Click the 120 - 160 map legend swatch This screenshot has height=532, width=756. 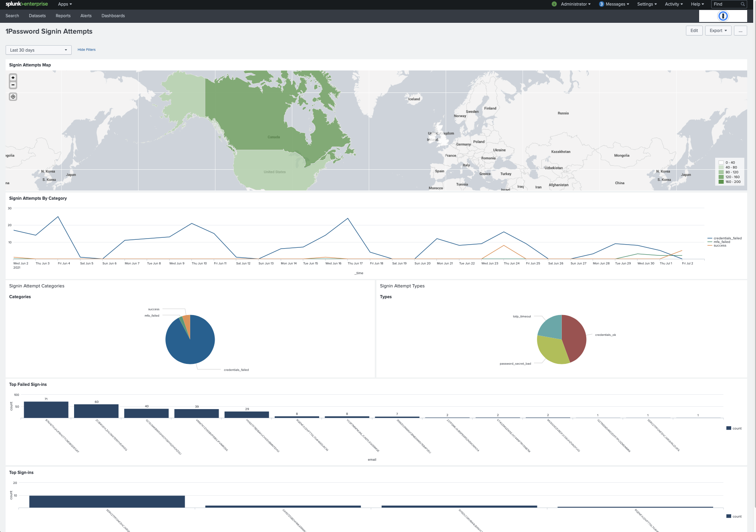pos(721,177)
